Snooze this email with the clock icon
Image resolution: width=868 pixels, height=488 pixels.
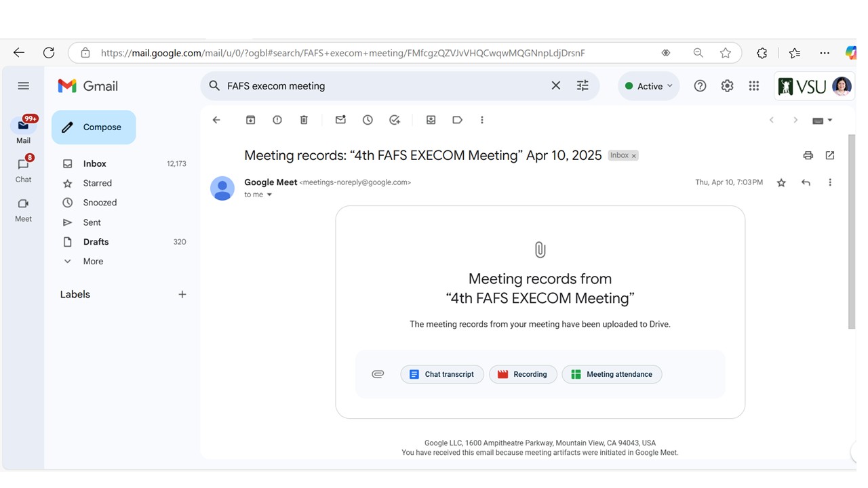tap(368, 120)
